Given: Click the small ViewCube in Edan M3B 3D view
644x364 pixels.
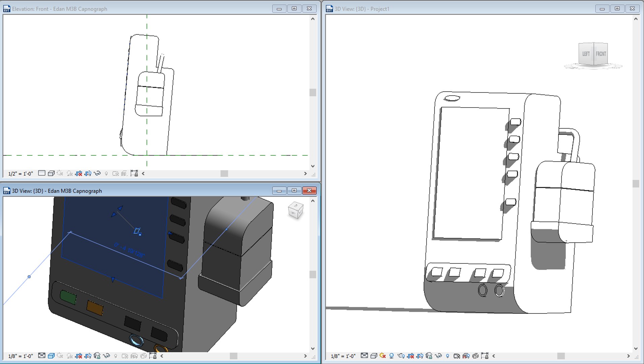Looking at the screenshot, I should click(x=296, y=210).
